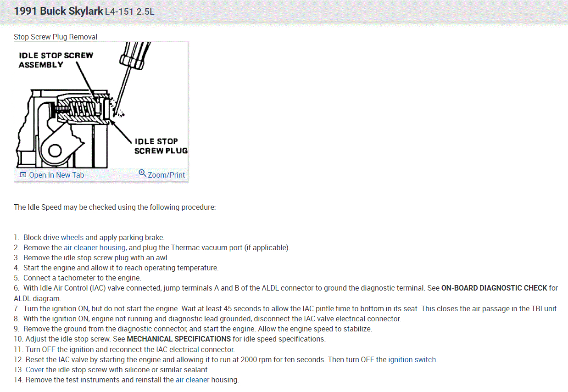The width and height of the screenshot is (568, 392).
Task: Click the idle stop screw diagram image
Action: tap(101, 105)
